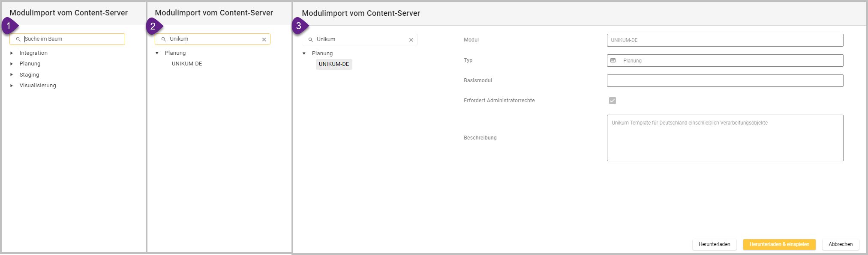Expand the Staging tree node
Viewport: 868px width, 255px height.
(x=12, y=75)
